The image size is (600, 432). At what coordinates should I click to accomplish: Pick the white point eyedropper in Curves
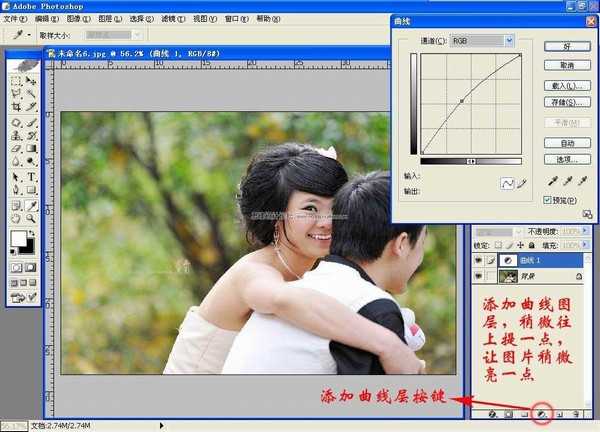point(582,181)
